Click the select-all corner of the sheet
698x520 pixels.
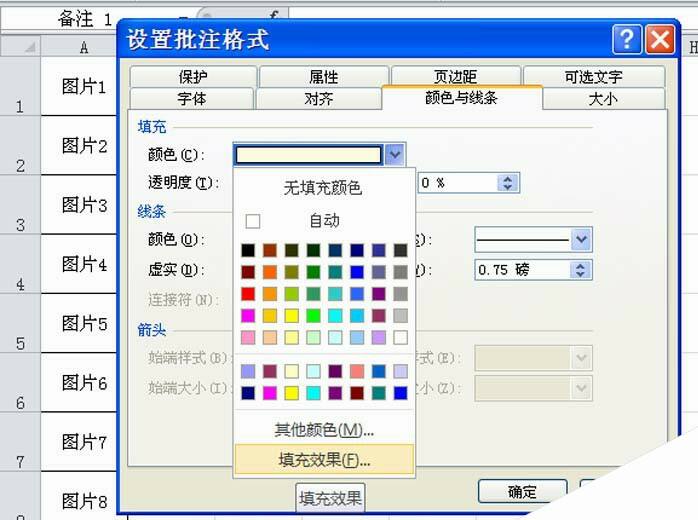pyautogui.click(x=20, y=46)
